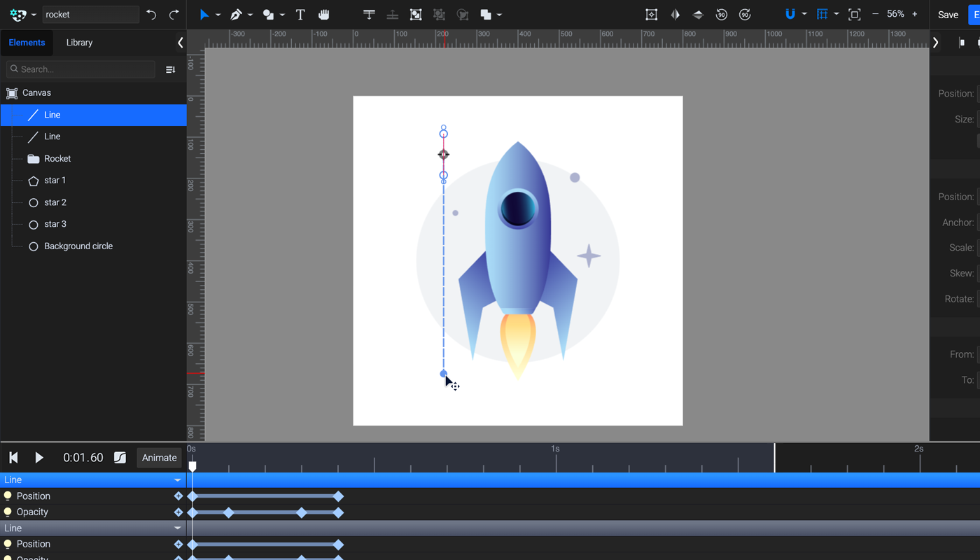Select the Text tool
980x560 pixels.
pyautogui.click(x=300, y=15)
